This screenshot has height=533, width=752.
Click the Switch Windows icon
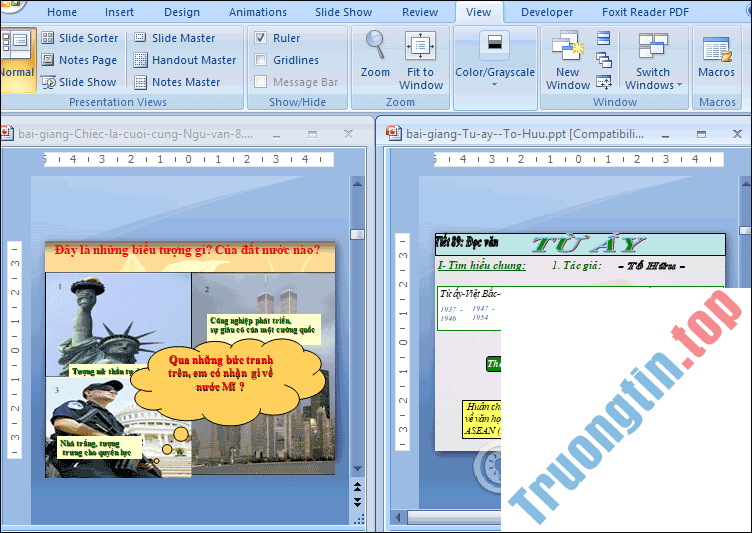point(653,46)
